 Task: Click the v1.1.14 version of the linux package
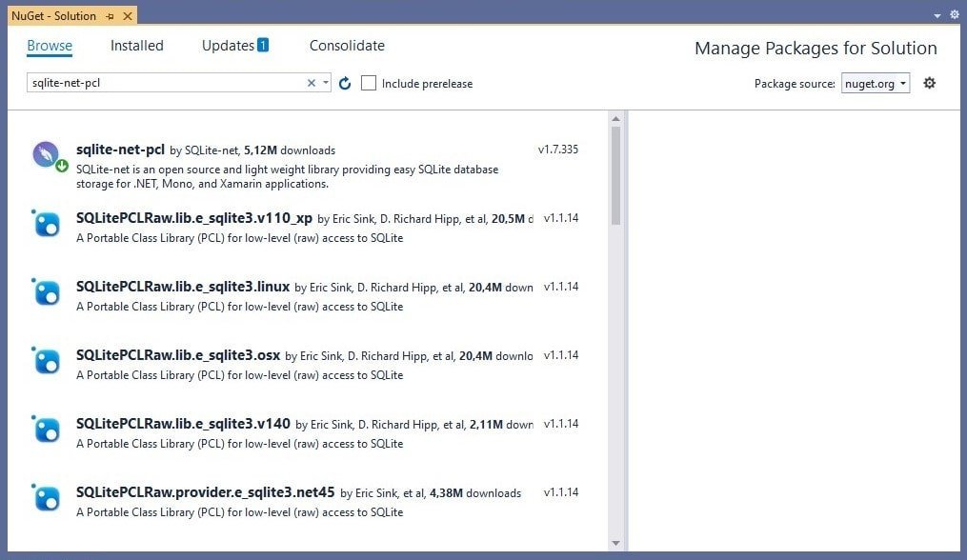pos(561,286)
